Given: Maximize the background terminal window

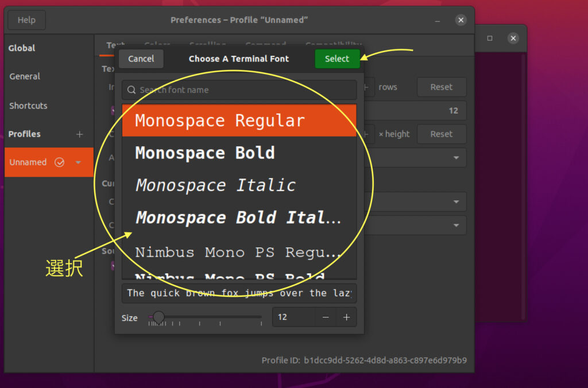Looking at the screenshot, I should 490,38.
